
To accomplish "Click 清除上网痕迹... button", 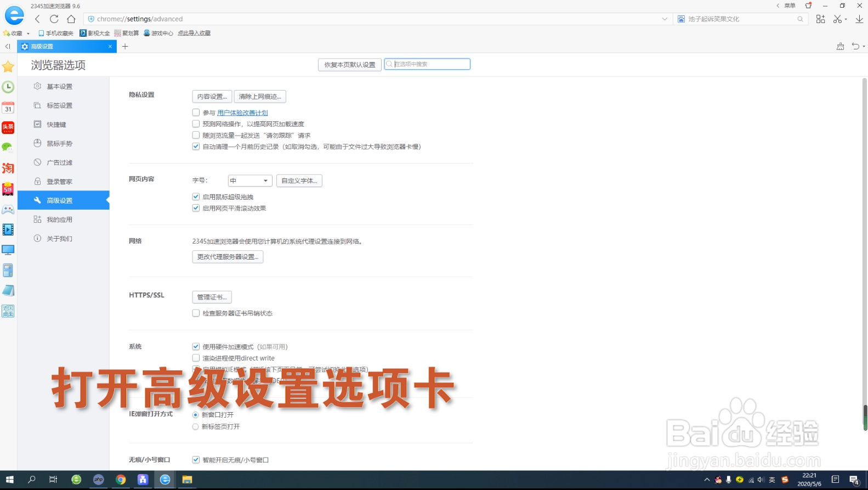I will tap(260, 97).
